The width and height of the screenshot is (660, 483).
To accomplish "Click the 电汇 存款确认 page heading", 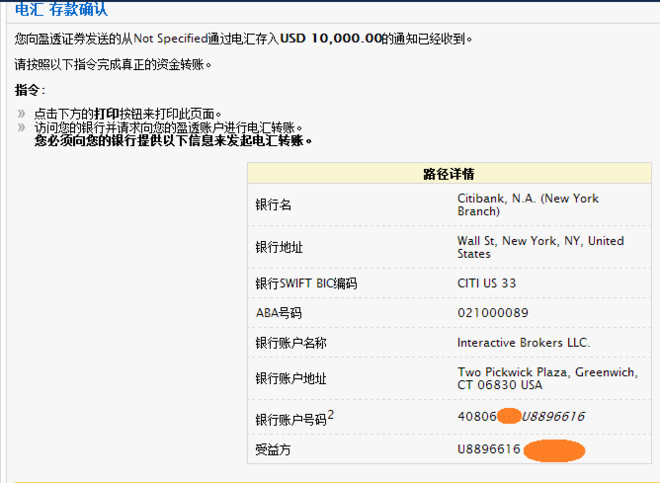I will [x=61, y=9].
